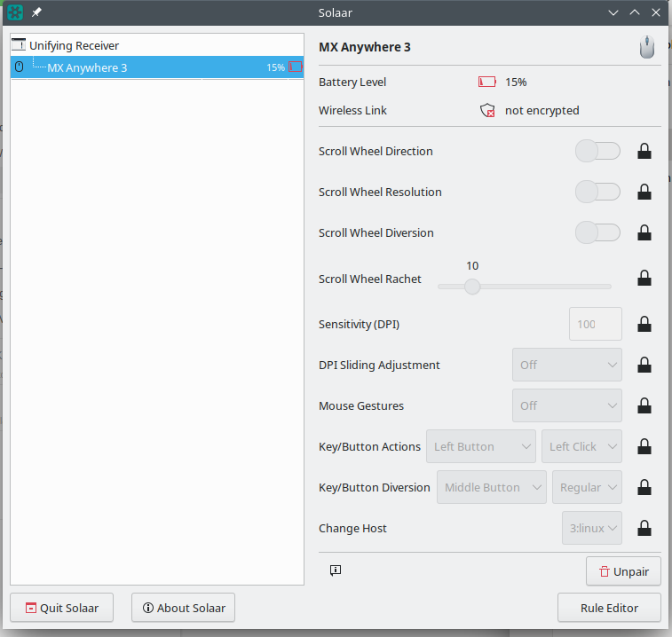Click the pin window icon in title bar
672x637 pixels.
pyautogui.click(x=36, y=12)
